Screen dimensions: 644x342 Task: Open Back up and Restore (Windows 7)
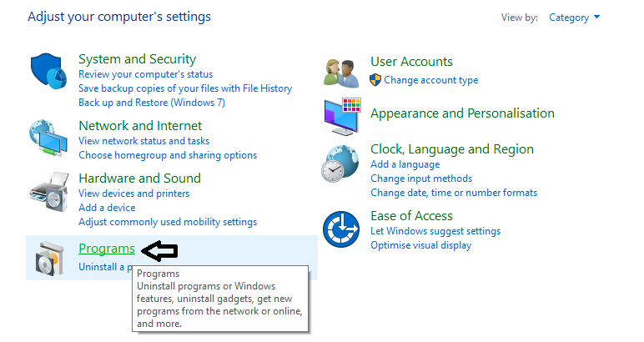tap(152, 103)
